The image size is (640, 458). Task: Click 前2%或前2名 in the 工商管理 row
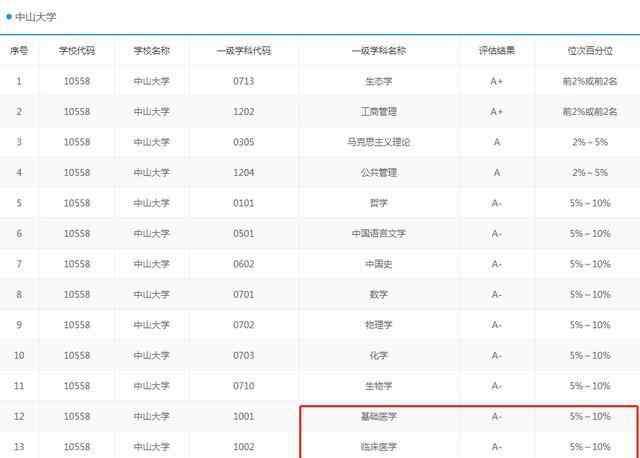[590, 111]
